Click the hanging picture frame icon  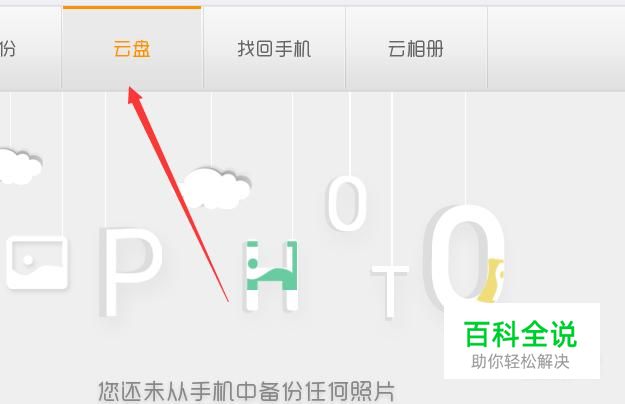coord(37,262)
